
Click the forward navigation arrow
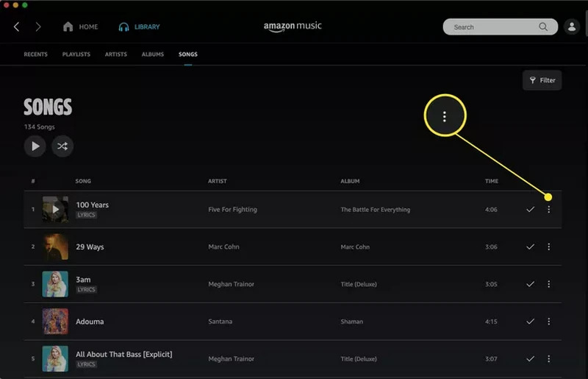(x=38, y=27)
